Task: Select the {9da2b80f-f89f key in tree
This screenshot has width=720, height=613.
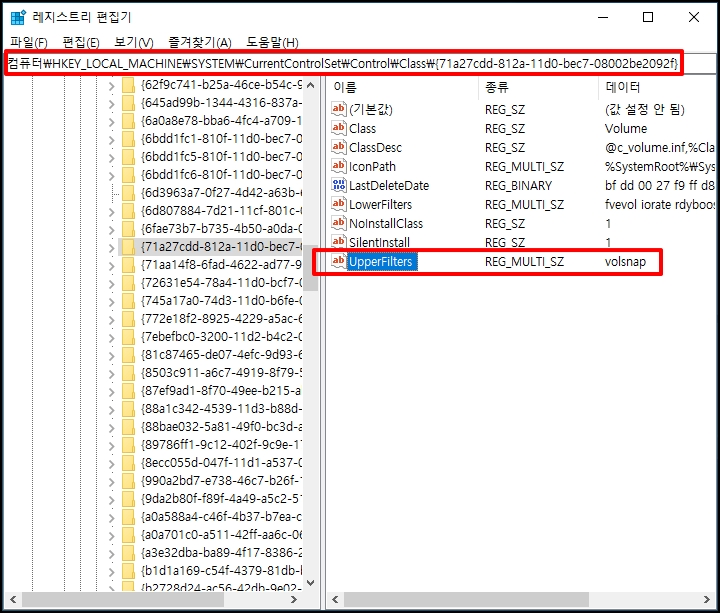Action: (221, 499)
